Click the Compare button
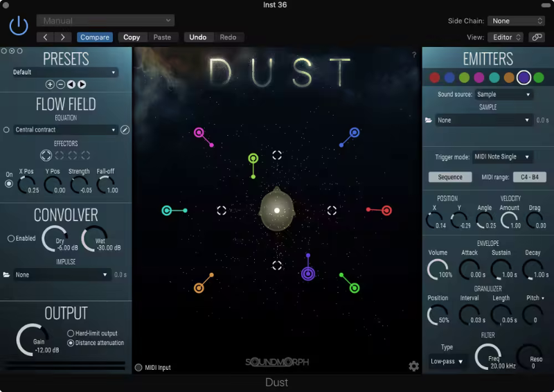The width and height of the screenshot is (554, 392). point(94,37)
